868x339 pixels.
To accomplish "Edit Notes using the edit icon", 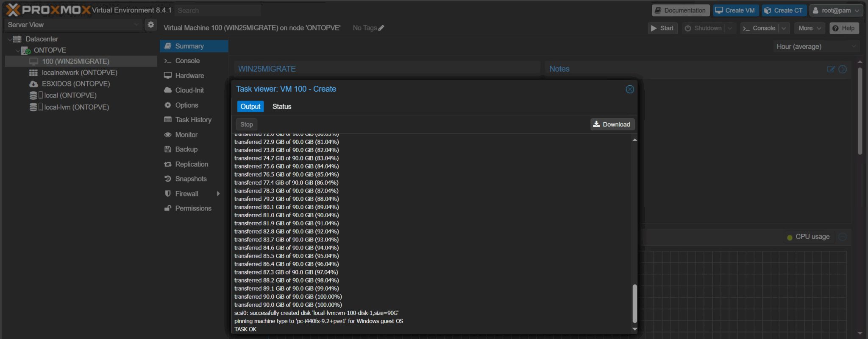I will pos(831,69).
